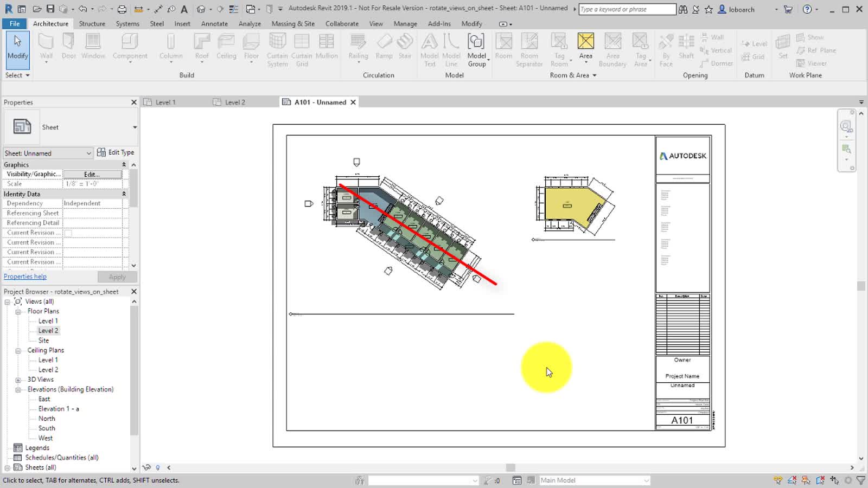The image size is (868, 488).
Task: Click the Sheet type icon in Properties
Action: point(22,127)
